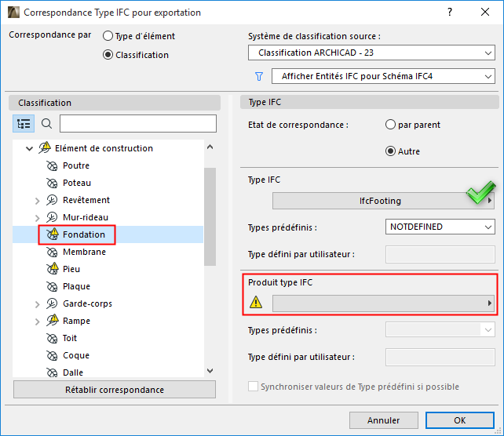Click the tree view toggle icon
The image size is (504, 436).
(x=24, y=124)
